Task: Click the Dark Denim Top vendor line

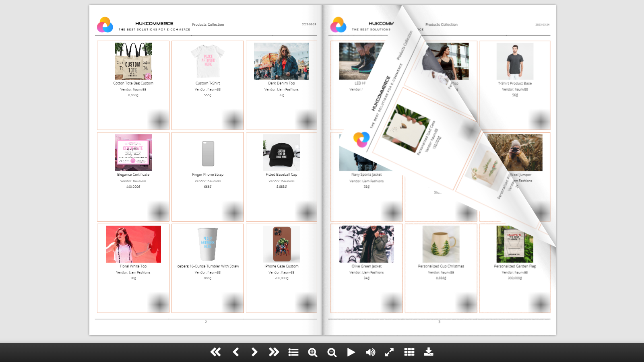Action: coord(281,89)
